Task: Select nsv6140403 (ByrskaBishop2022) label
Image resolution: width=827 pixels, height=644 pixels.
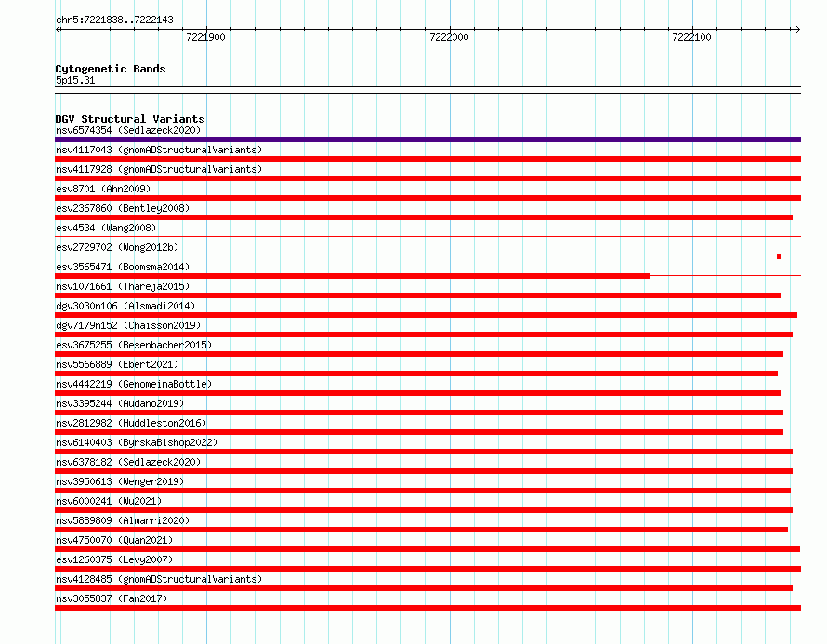Action: click(137, 442)
